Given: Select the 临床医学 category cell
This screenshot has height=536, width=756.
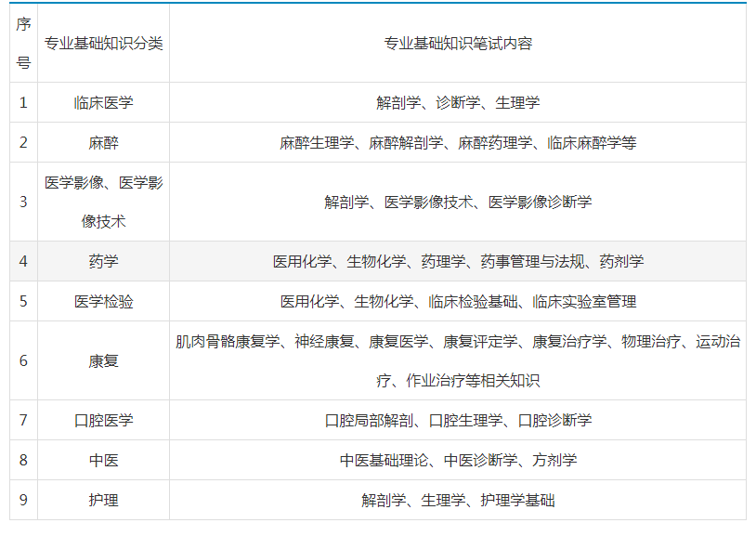Looking at the screenshot, I should [103, 103].
